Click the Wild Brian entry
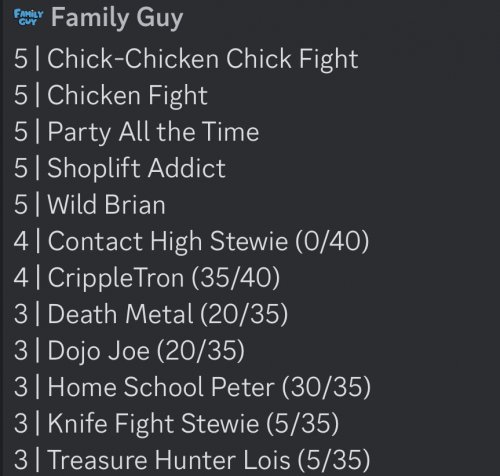500x476 pixels. [90, 205]
